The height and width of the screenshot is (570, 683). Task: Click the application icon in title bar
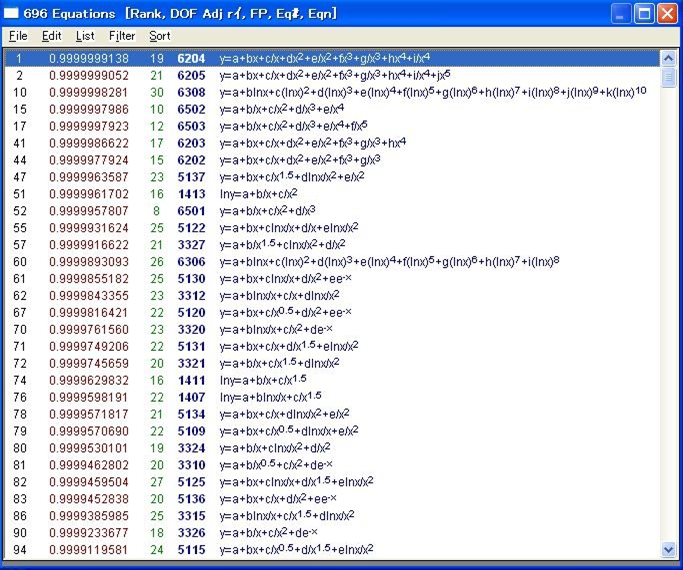(13, 13)
